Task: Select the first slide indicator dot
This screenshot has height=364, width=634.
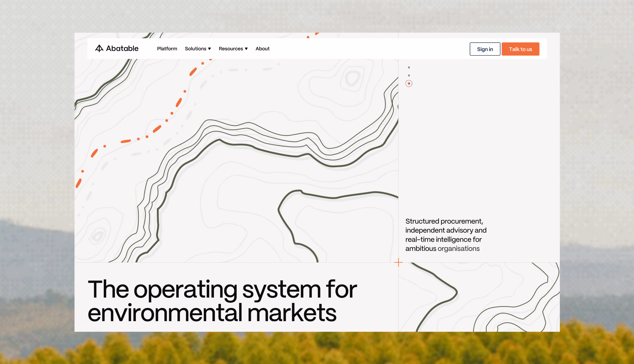Action: [409, 67]
